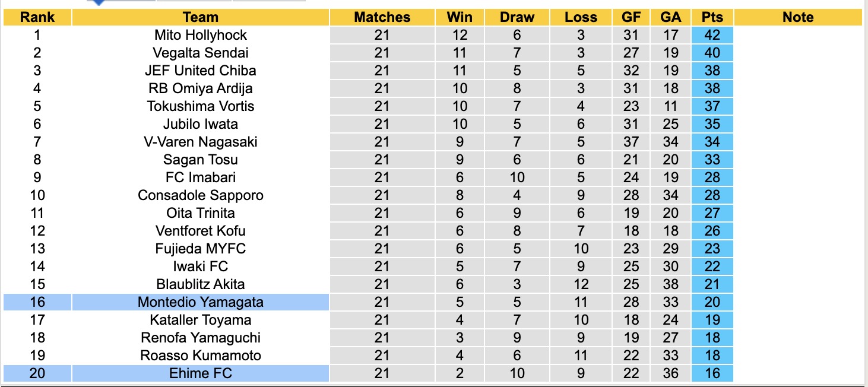Click the Loss column header
The image size is (868, 387).
pyautogui.click(x=581, y=17)
